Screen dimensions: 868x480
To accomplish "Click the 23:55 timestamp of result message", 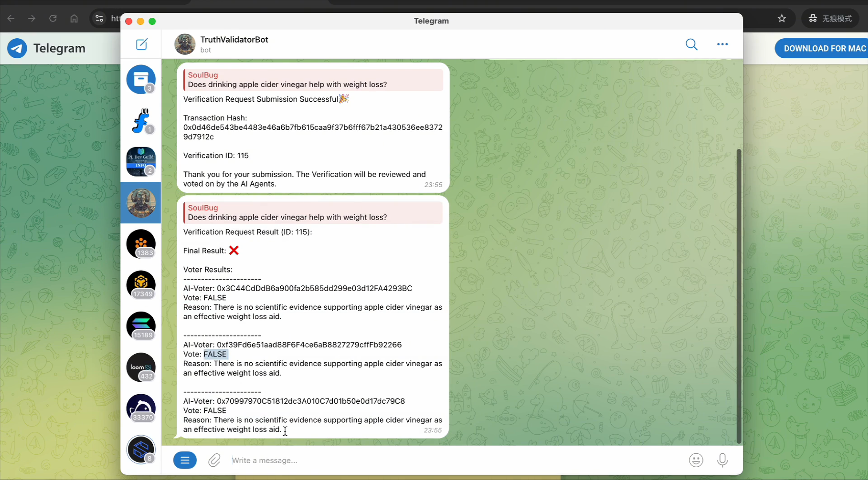I will (x=433, y=430).
